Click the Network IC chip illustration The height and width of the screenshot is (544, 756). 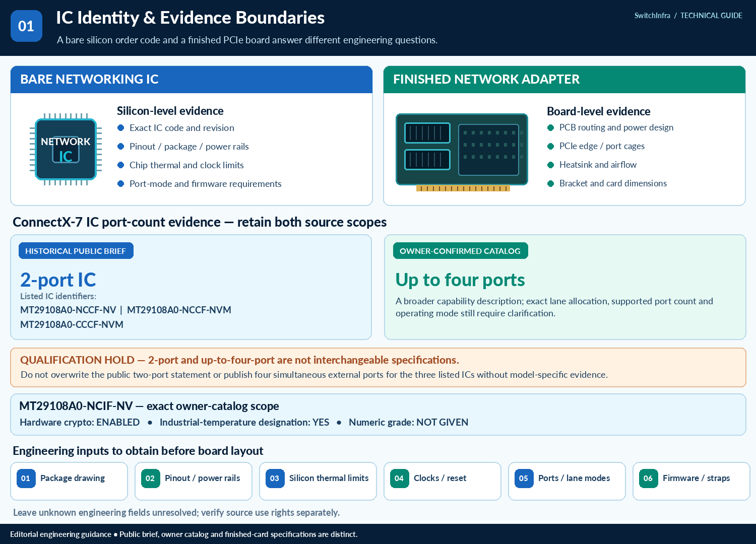coord(66,149)
